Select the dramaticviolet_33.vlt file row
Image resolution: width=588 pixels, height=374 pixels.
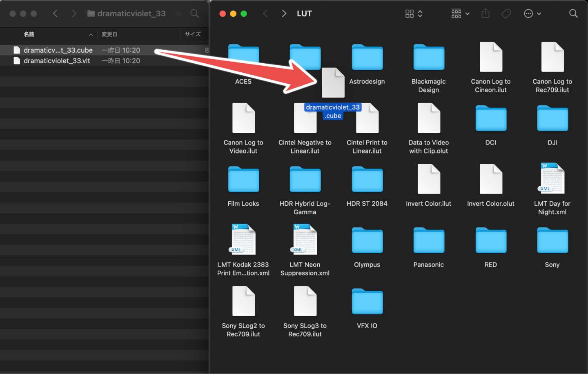tap(105, 61)
